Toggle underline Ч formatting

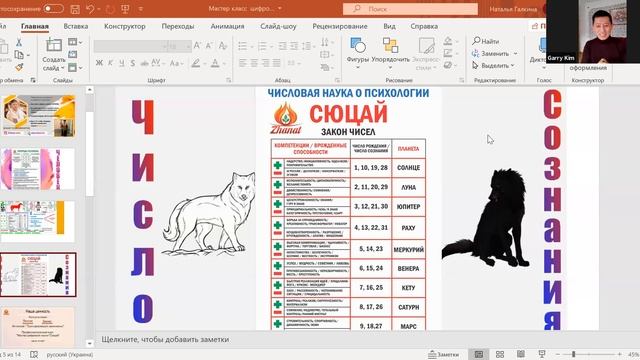pos(122,63)
